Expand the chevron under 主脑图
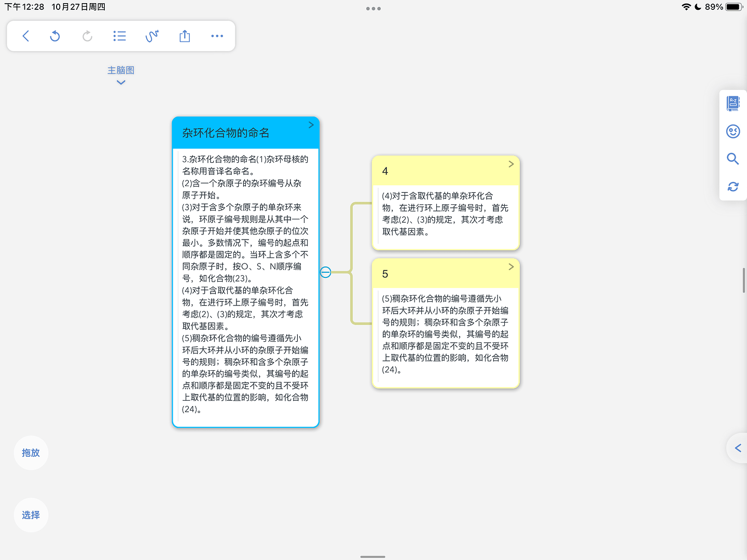The height and width of the screenshot is (560, 747). (121, 82)
